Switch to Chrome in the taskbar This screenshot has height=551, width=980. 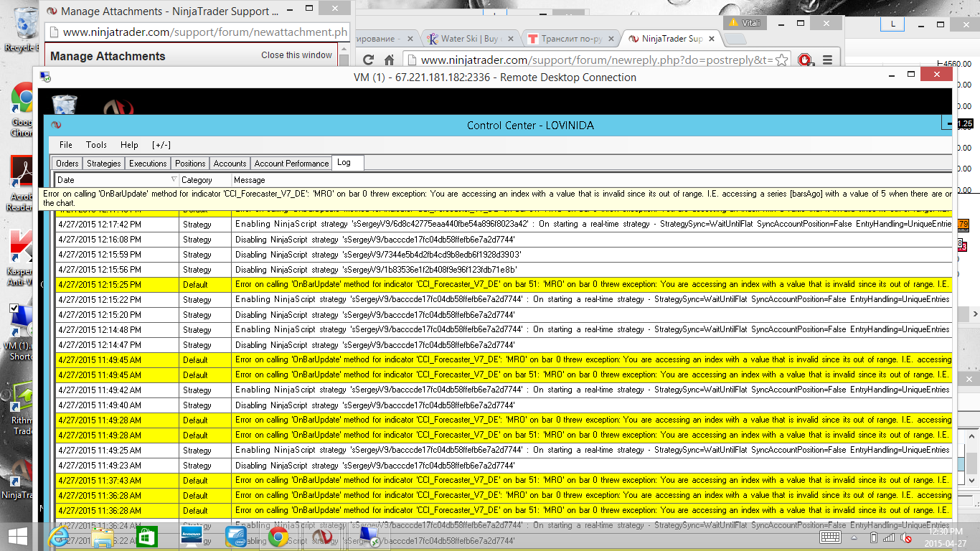tap(278, 536)
